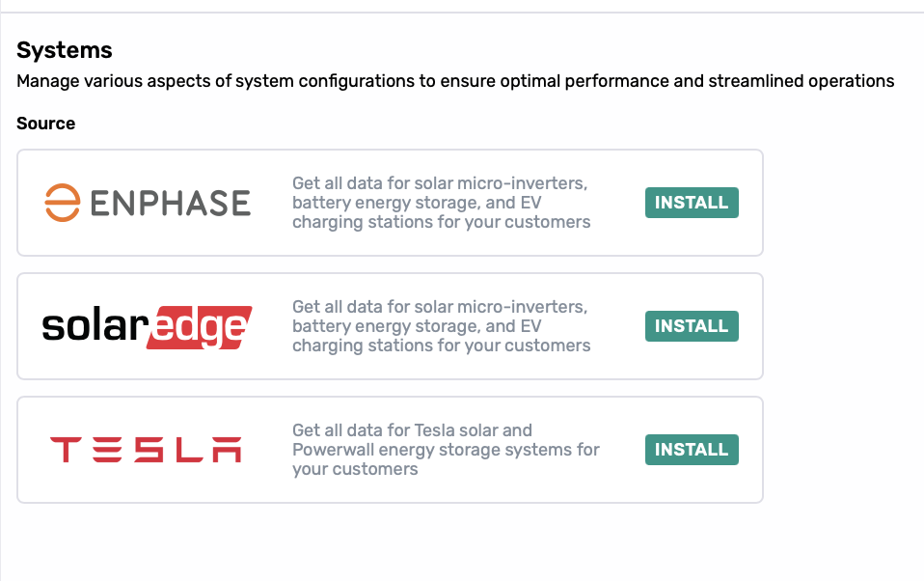
Task: Select the Tesla source card
Action: click(390, 450)
